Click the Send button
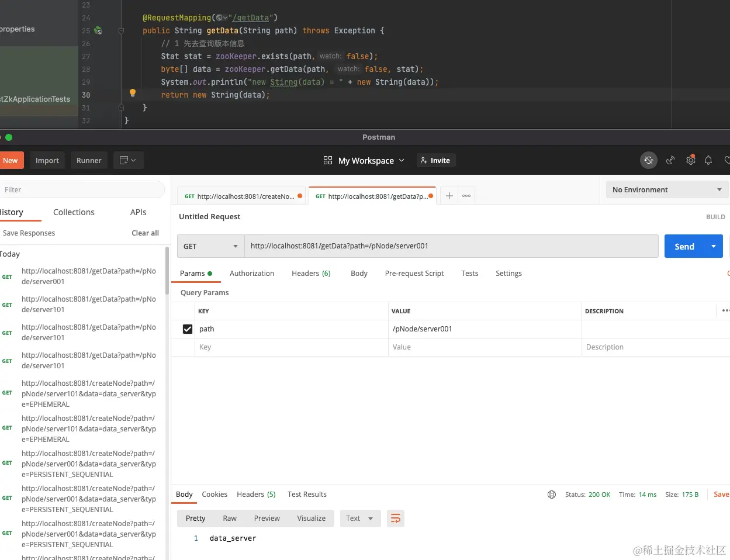 (684, 246)
